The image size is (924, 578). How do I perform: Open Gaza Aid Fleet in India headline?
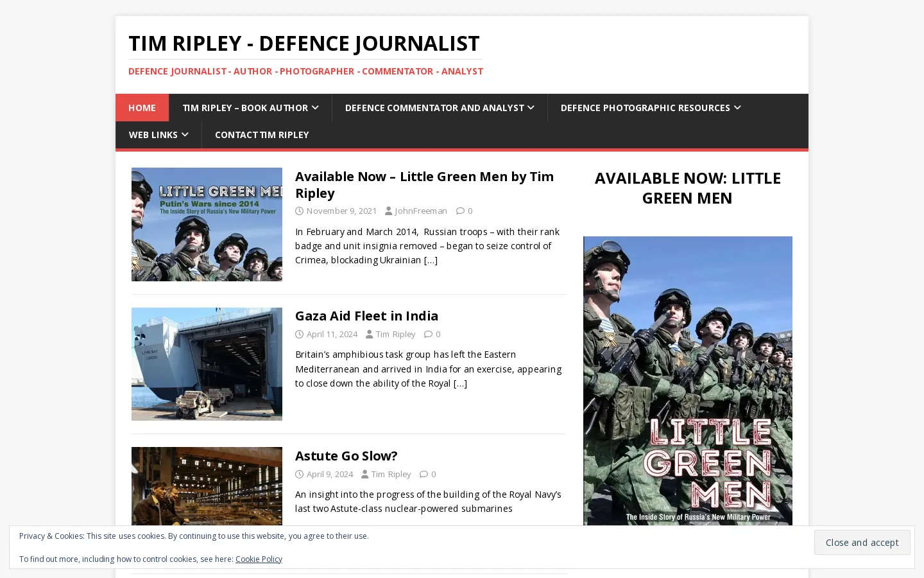tap(366, 316)
